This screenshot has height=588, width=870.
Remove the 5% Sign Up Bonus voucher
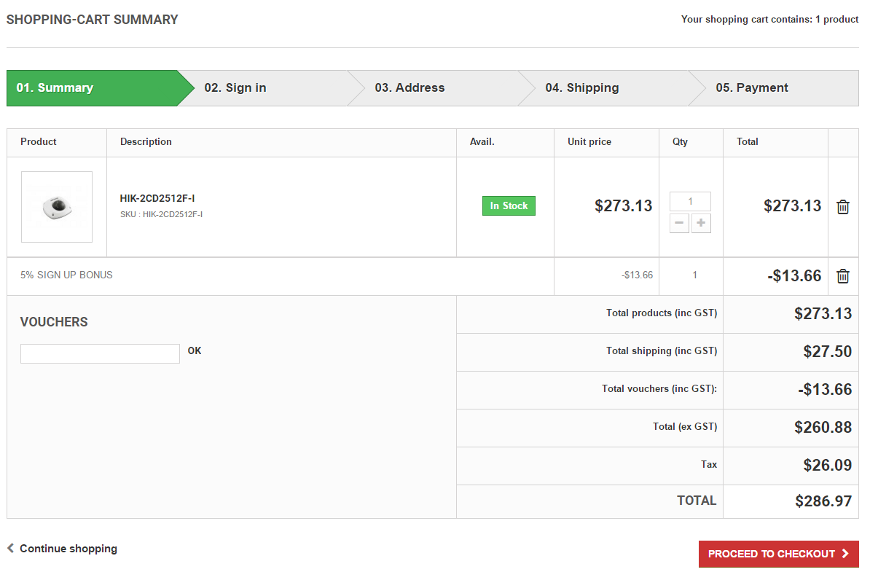(843, 276)
